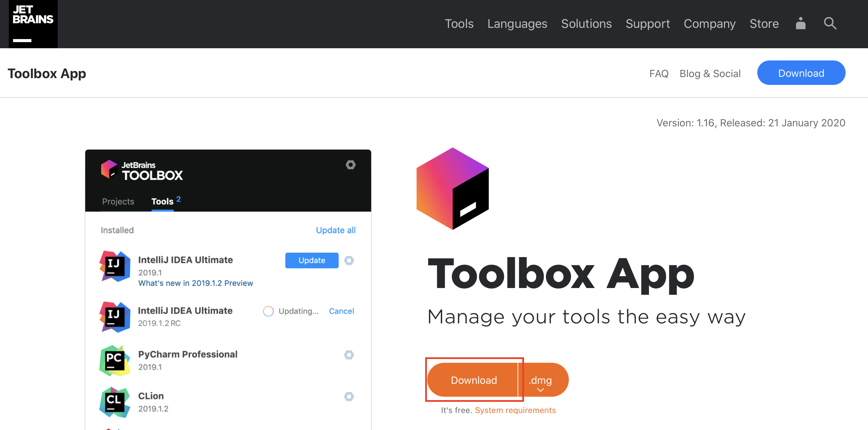Select the Tools tab in Toolbox
The width and height of the screenshot is (868, 430).
pyautogui.click(x=162, y=201)
